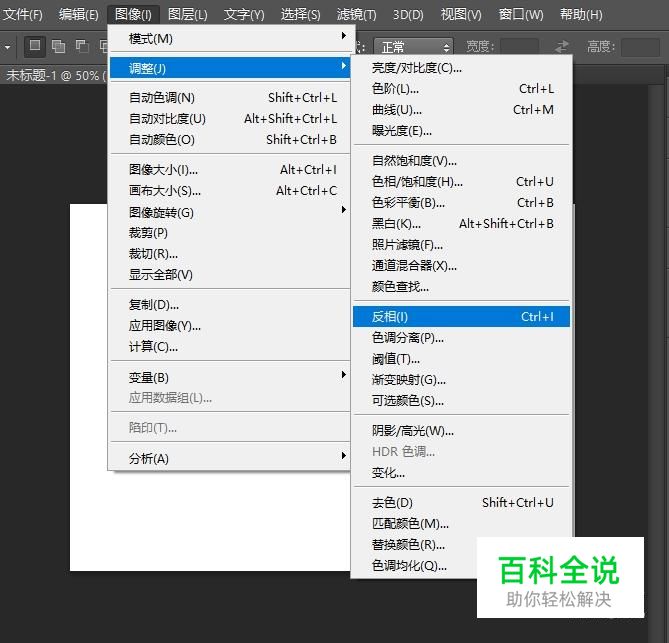Expand the 图像旋转(G) submenu

(x=230, y=212)
